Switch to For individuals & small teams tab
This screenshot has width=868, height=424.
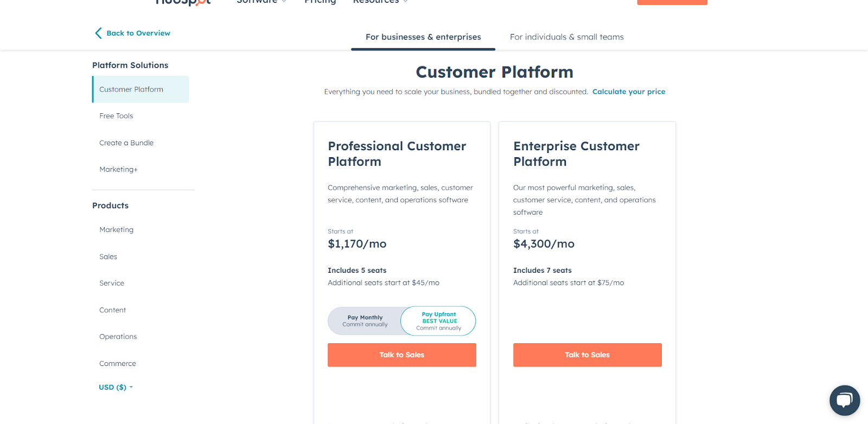[x=566, y=36]
